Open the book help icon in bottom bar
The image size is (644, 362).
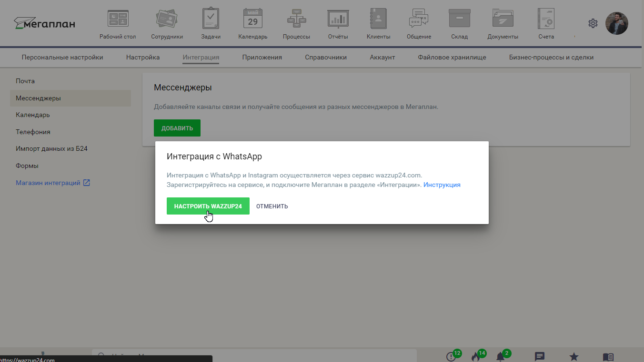608,356
